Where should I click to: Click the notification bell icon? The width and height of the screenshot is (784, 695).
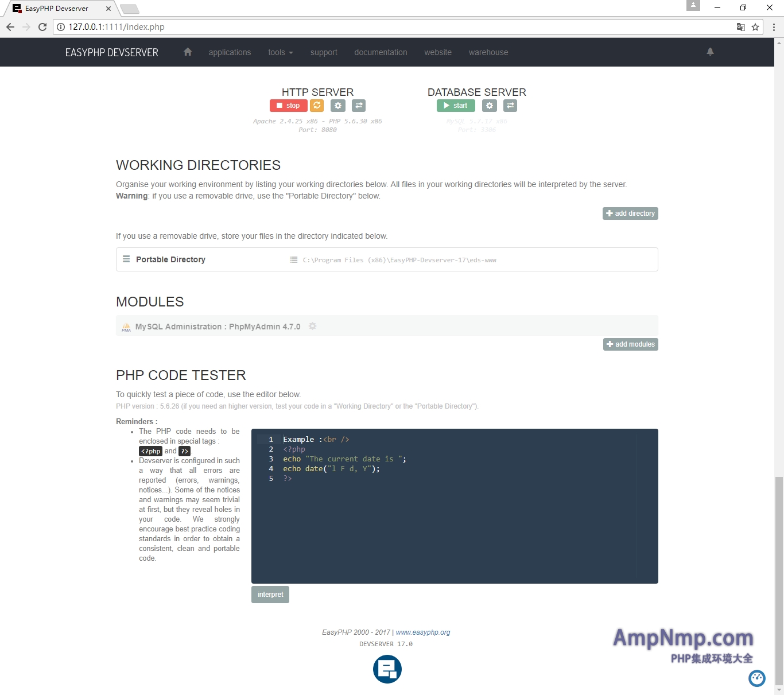tap(710, 52)
